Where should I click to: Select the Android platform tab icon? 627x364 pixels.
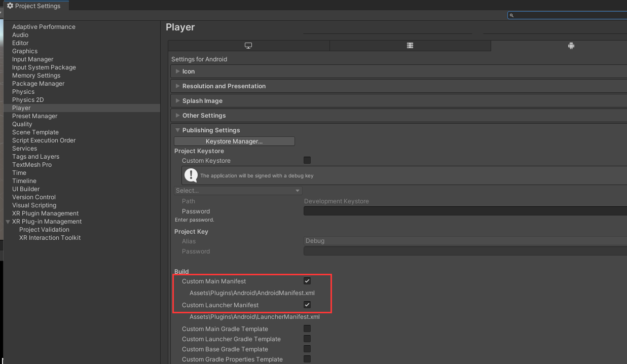pyautogui.click(x=571, y=46)
